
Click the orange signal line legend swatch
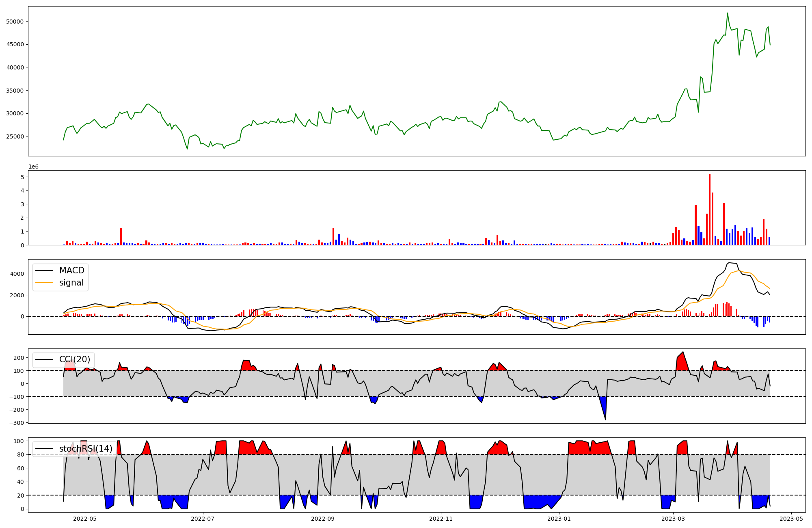(x=44, y=283)
